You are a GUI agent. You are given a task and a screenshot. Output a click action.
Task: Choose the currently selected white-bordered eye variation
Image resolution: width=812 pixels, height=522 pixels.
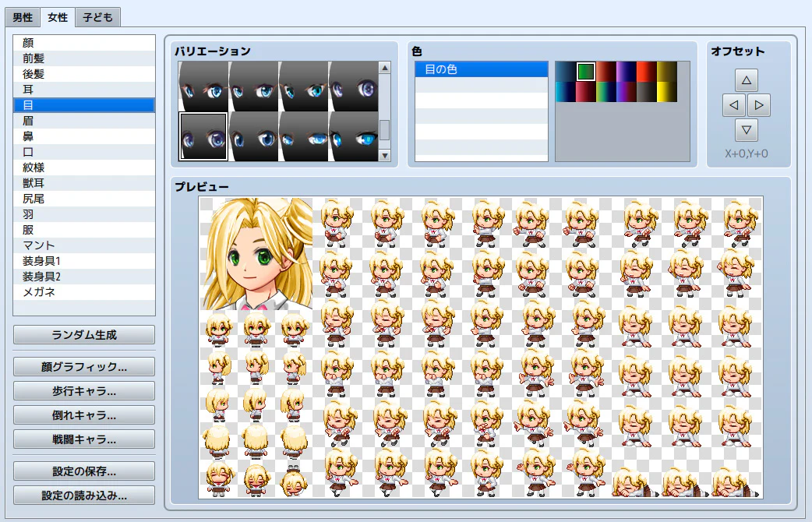(x=203, y=136)
